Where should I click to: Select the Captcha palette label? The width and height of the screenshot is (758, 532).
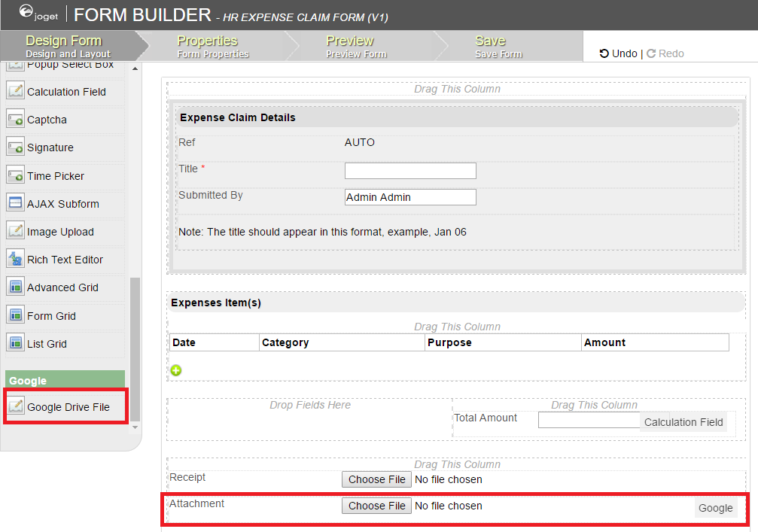click(47, 120)
